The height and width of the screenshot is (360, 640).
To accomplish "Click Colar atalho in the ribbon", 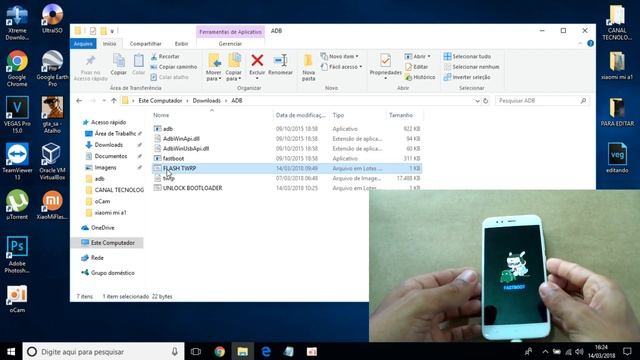I will (169, 77).
